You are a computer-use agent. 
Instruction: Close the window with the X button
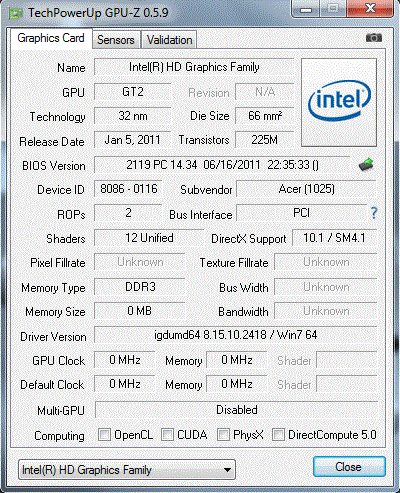click(x=370, y=9)
